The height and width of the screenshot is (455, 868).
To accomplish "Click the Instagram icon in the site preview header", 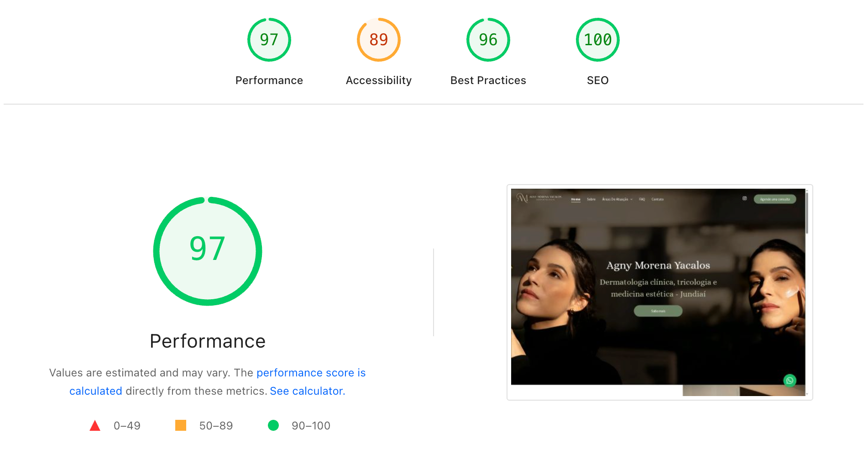I will (x=744, y=199).
